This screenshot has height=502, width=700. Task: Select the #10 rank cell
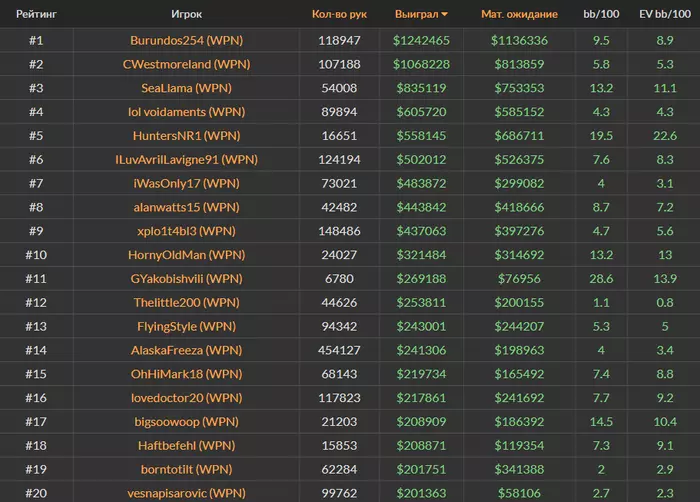36,255
